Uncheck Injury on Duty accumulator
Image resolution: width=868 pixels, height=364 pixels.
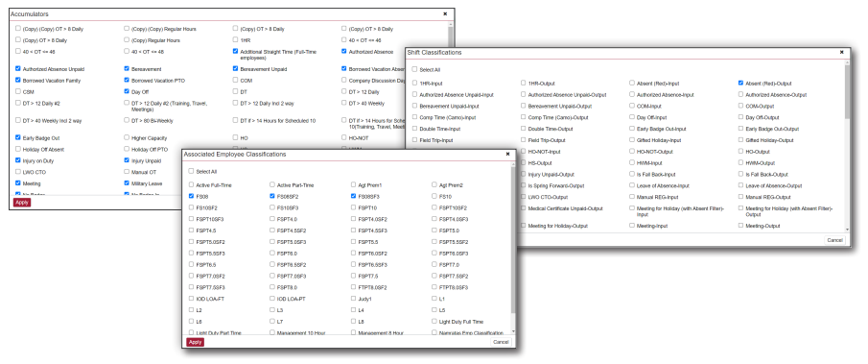(17, 160)
